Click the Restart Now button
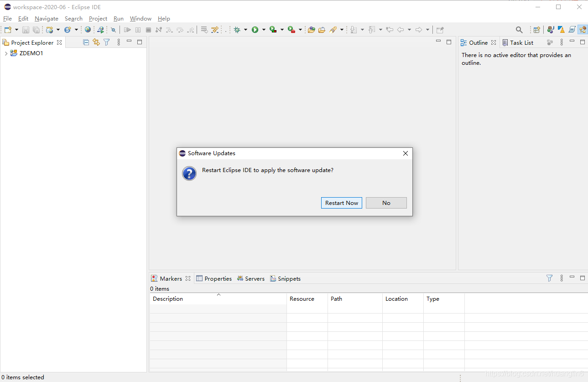 click(342, 203)
